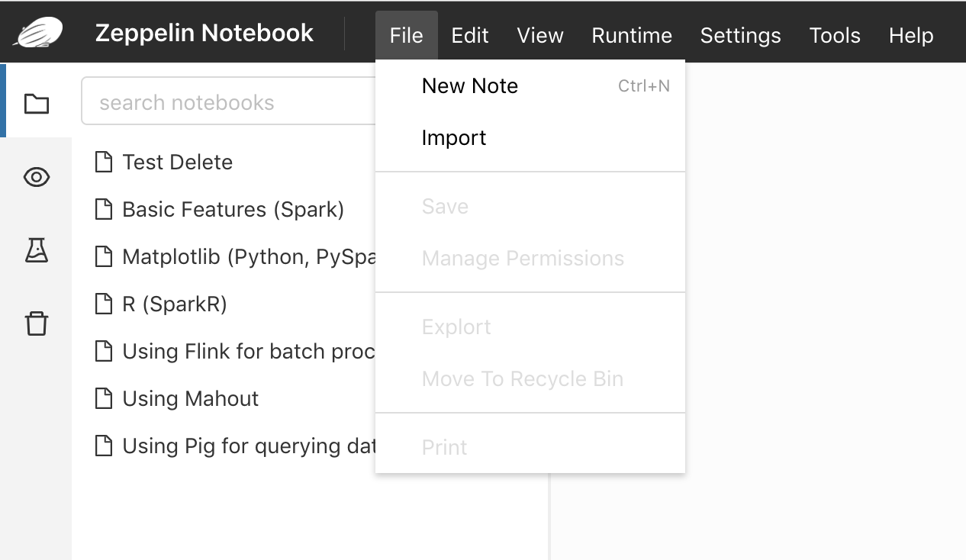Click the search notebooks input field
The width and height of the screenshot is (966, 560).
tap(229, 102)
